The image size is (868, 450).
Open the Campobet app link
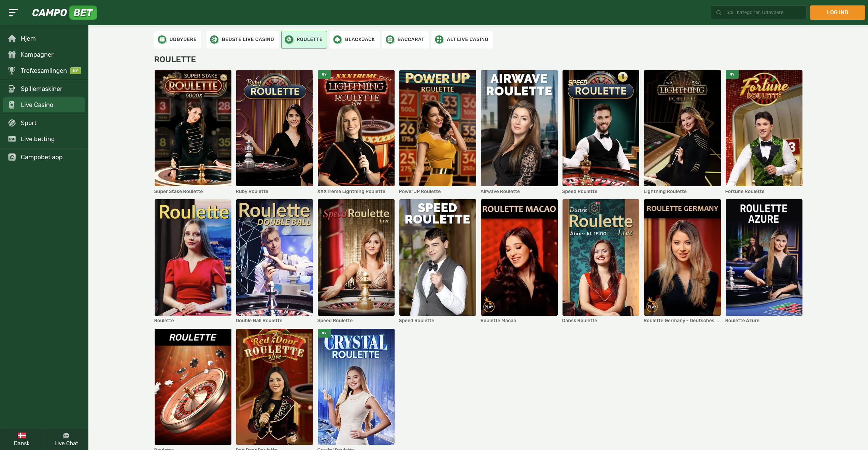pyautogui.click(x=44, y=157)
